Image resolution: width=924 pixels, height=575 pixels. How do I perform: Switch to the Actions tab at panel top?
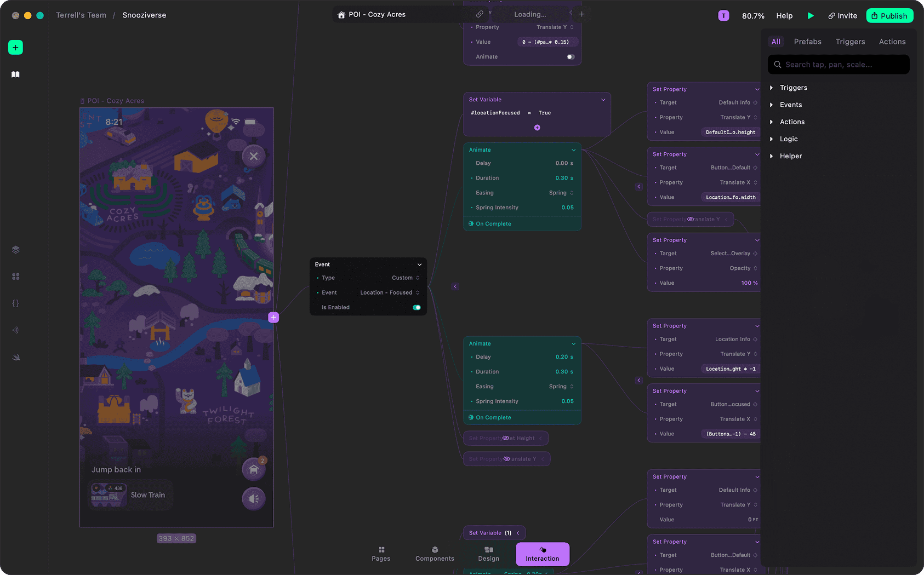892,42
